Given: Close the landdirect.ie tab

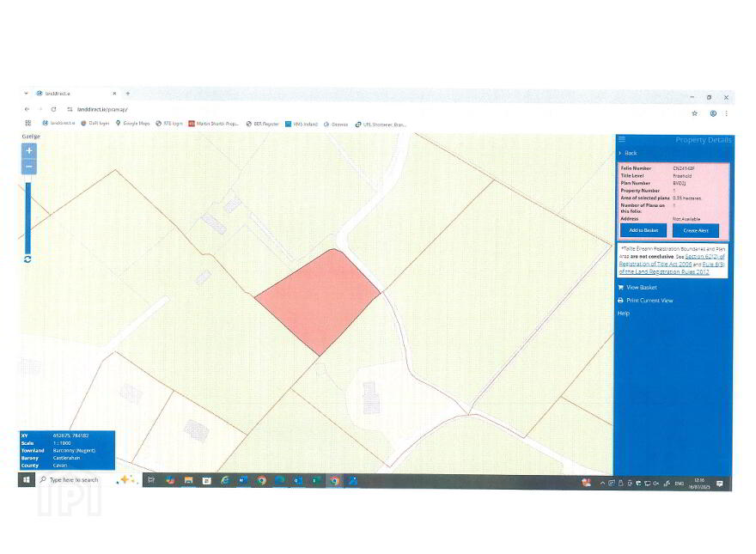Looking at the screenshot, I should [114, 94].
